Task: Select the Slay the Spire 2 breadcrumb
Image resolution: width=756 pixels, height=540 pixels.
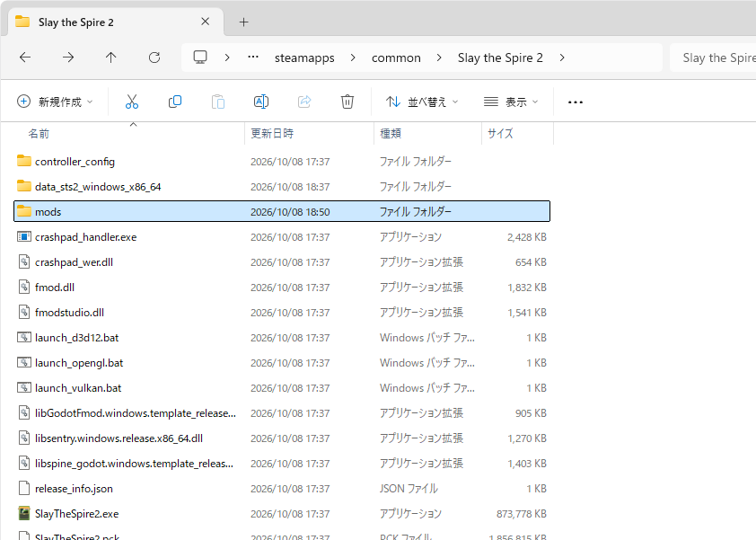Action: [500, 58]
